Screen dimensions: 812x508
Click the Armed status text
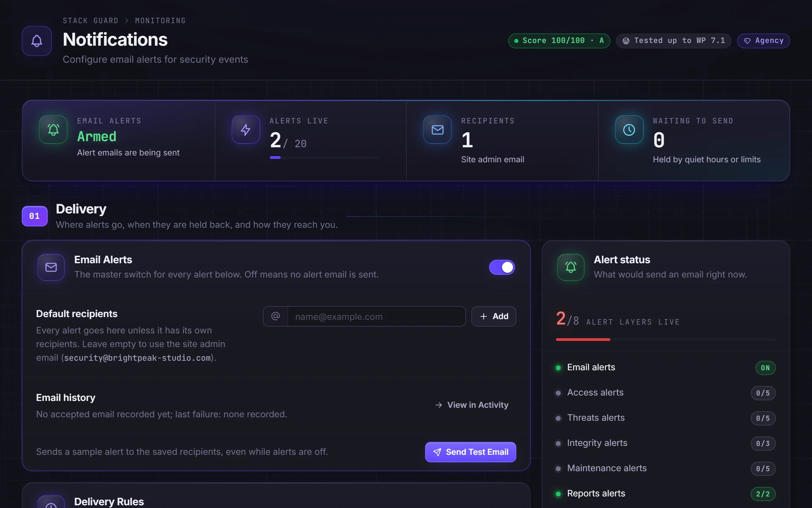(x=97, y=137)
